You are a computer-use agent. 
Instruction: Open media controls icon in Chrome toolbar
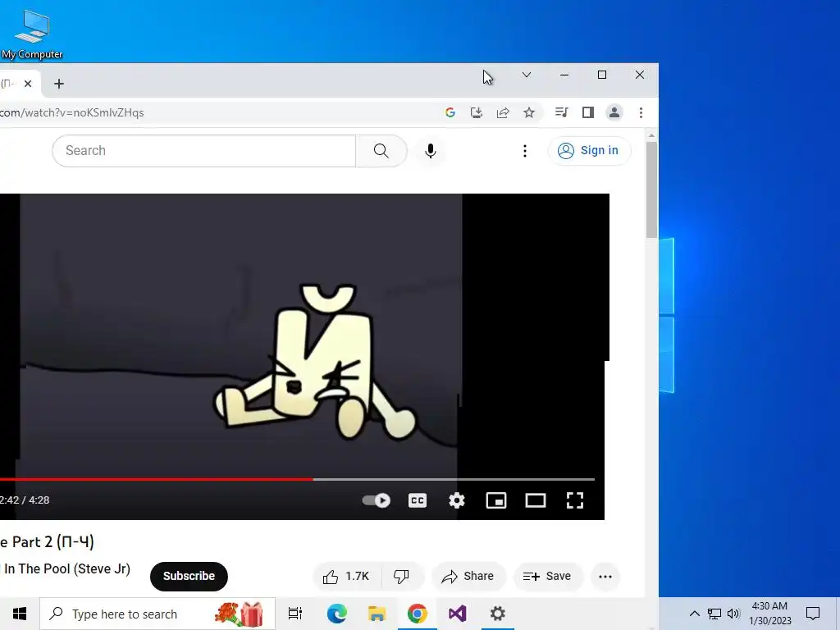pyautogui.click(x=561, y=112)
